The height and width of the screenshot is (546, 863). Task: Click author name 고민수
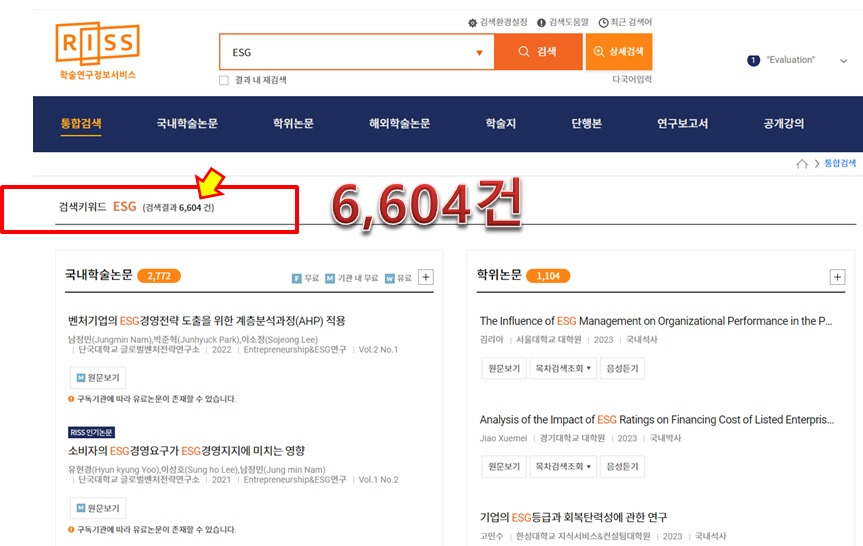491,536
